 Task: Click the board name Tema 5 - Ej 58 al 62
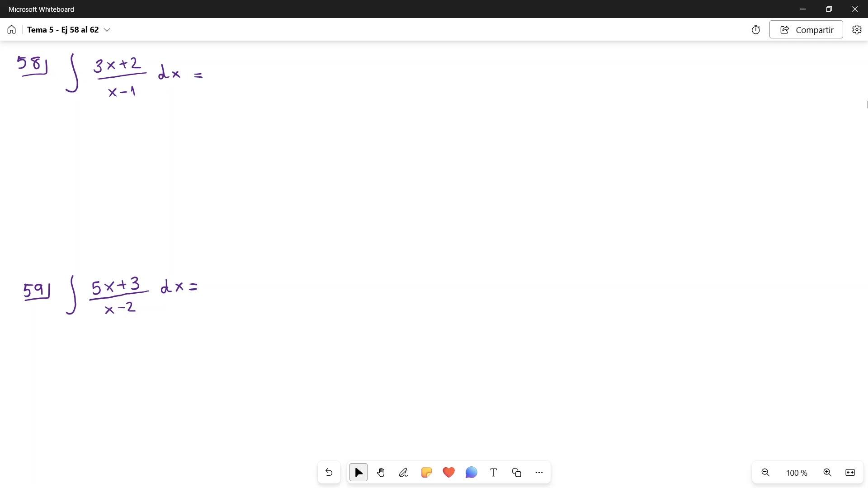tap(63, 30)
